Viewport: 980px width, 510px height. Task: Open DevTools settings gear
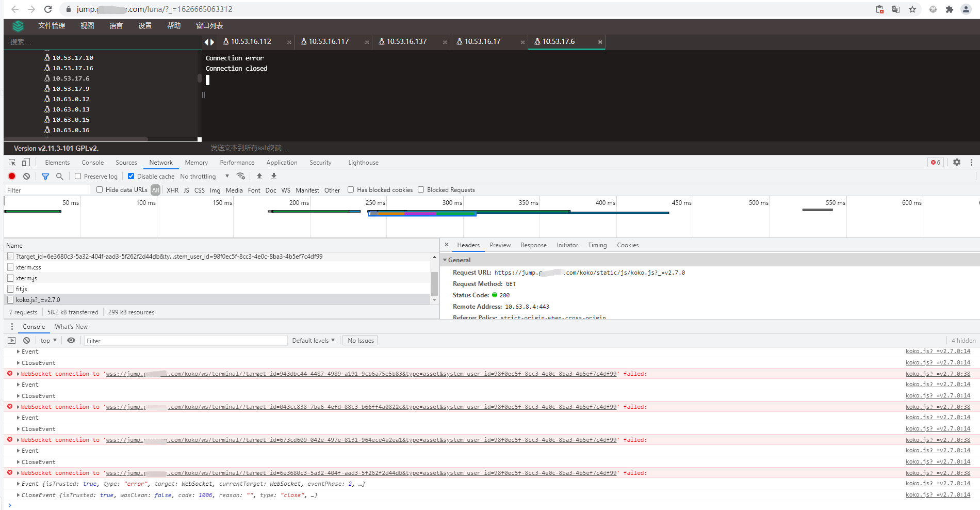(x=957, y=162)
